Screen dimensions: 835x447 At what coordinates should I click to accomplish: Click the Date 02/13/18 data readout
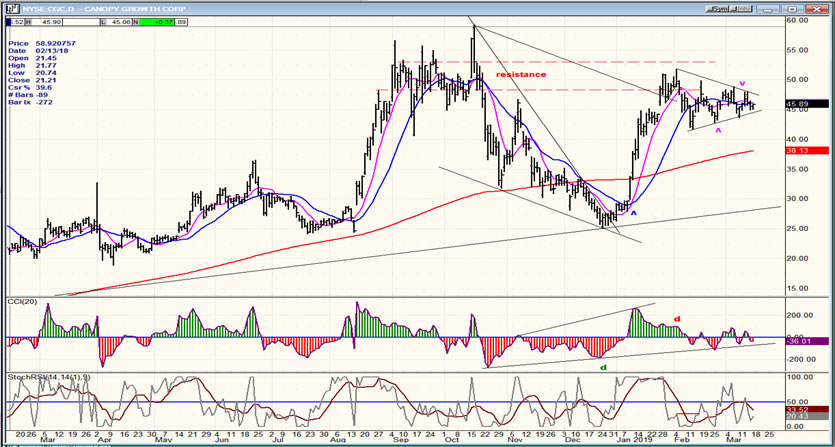(36, 50)
